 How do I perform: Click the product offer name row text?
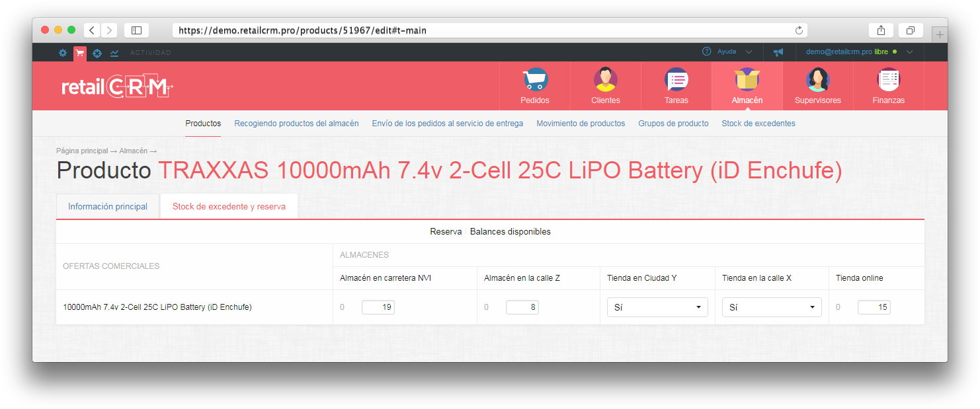click(x=157, y=307)
